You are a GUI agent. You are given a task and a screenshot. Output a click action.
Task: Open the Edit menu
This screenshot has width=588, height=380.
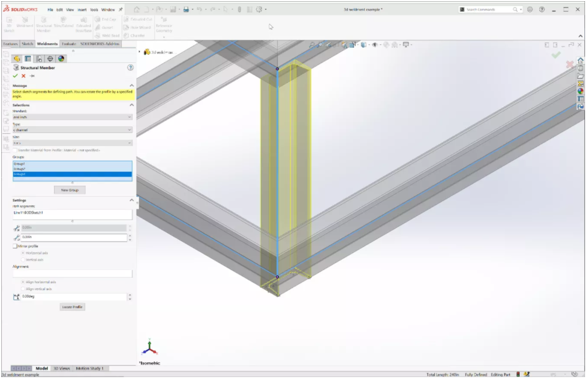pyautogui.click(x=59, y=10)
